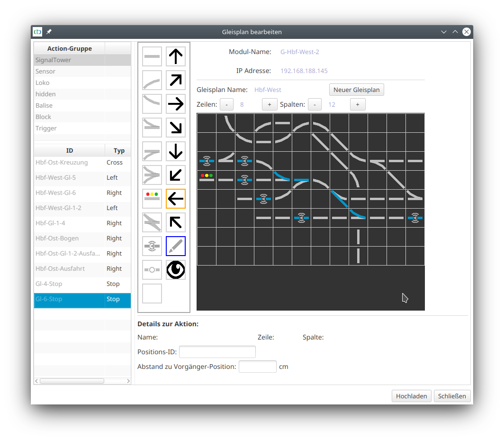
Task: Select the down-right diagonal arrow tool
Action: click(x=176, y=128)
